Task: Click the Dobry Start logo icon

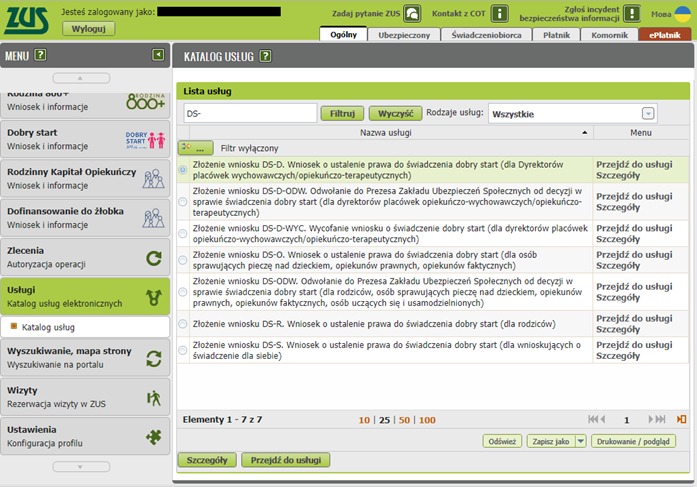Action: coord(145,140)
